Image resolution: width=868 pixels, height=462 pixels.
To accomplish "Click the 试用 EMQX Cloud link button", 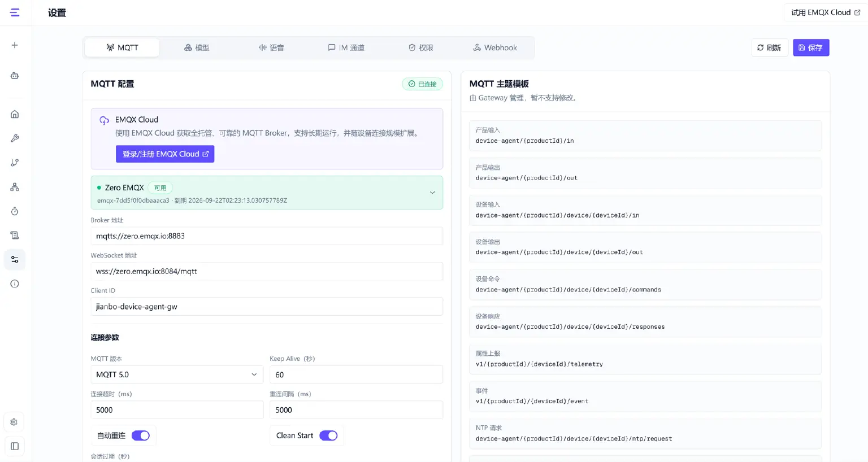I will [x=826, y=12].
